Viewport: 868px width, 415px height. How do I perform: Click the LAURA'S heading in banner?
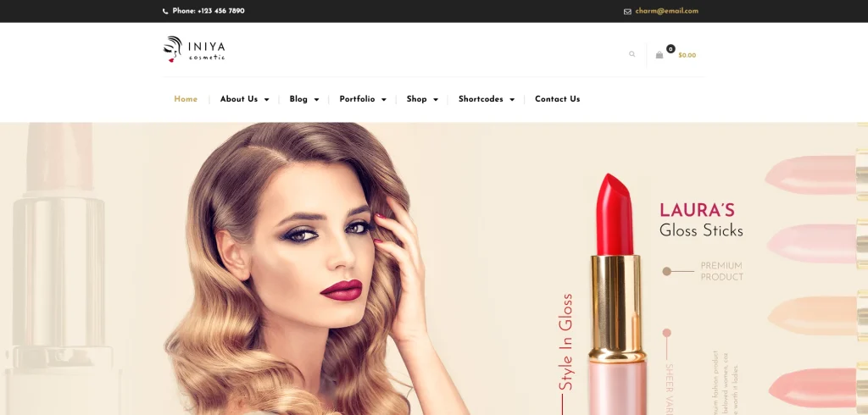[x=697, y=210]
